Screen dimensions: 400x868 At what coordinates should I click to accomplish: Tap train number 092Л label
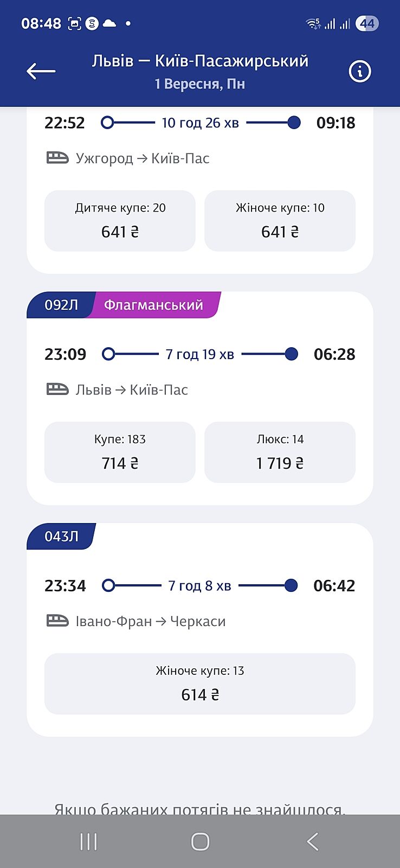[x=61, y=305]
